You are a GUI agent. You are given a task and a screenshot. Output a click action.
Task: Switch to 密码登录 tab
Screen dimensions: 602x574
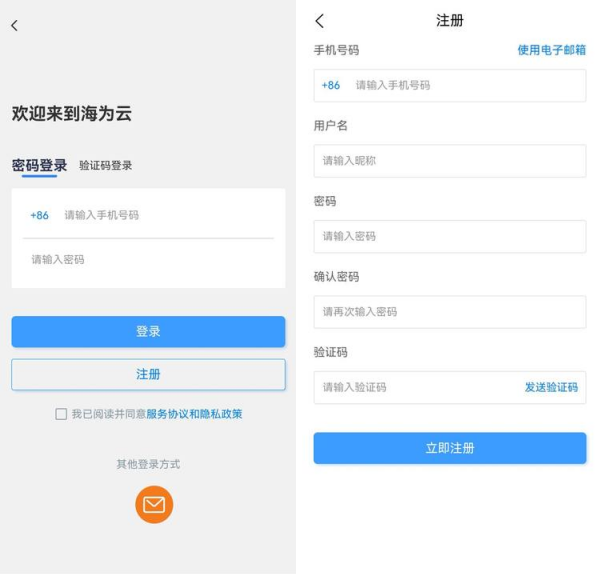pyautogui.click(x=39, y=165)
